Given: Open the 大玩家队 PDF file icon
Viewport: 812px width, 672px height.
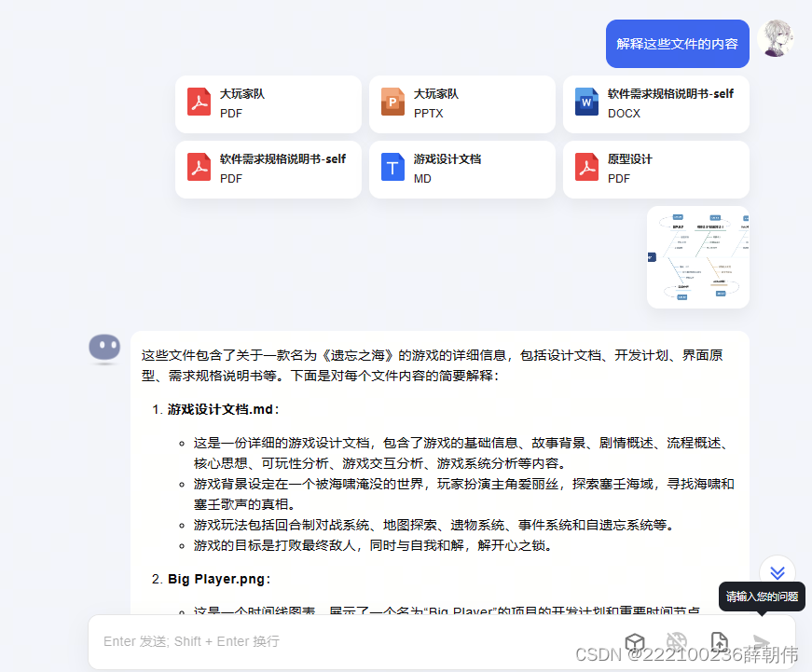Looking at the screenshot, I should pyautogui.click(x=200, y=103).
